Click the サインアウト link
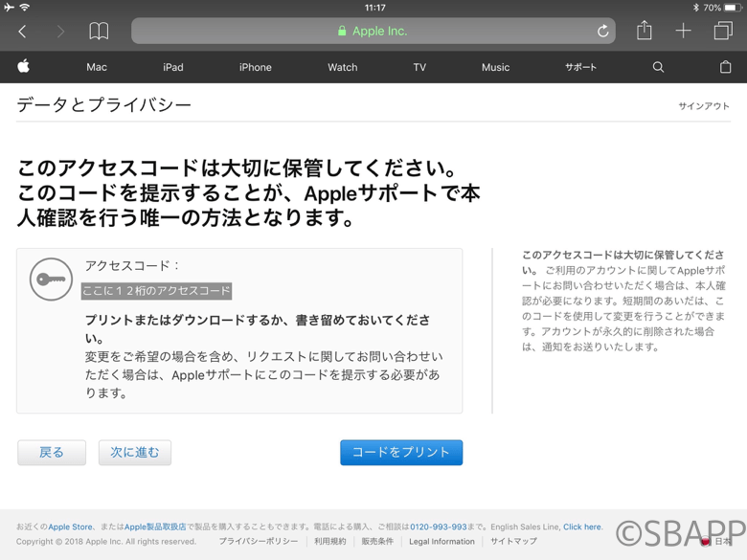This screenshot has width=747, height=560. (x=704, y=106)
